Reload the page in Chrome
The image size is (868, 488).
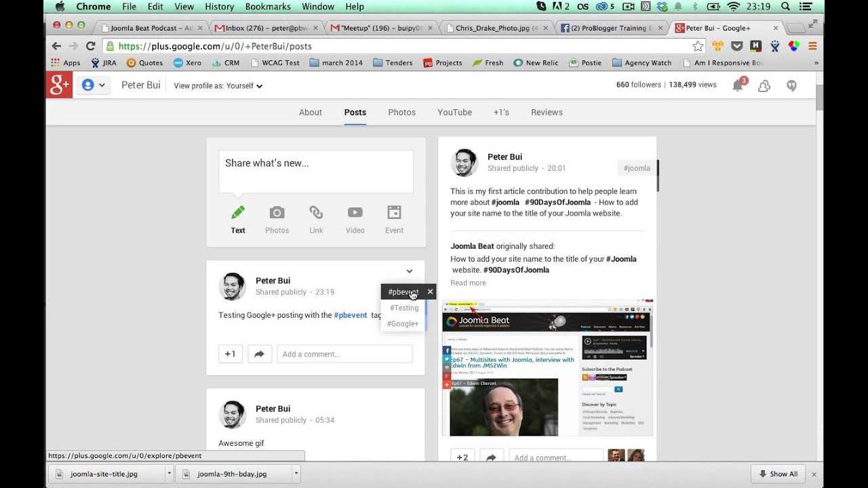click(90, 46)
